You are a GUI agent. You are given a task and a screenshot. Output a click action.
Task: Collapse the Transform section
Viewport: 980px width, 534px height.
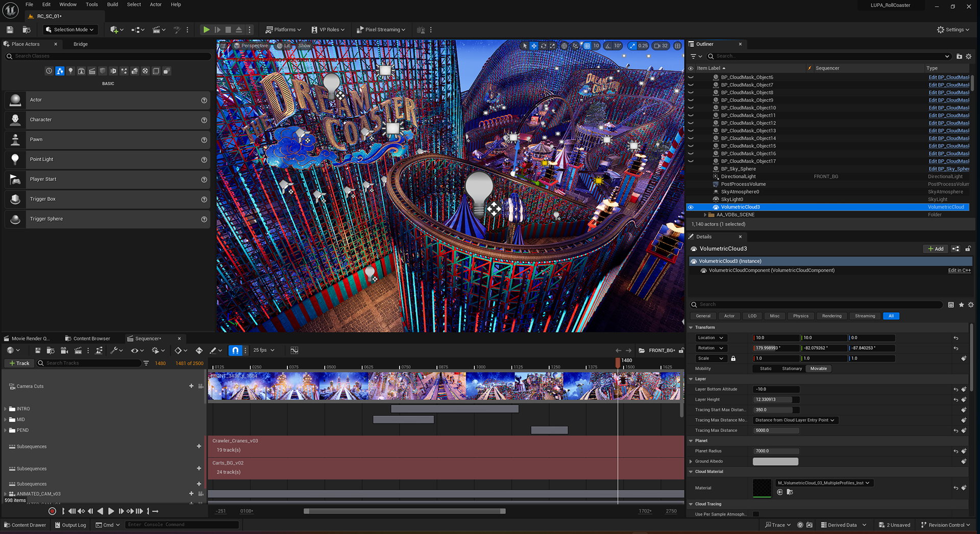[691, 327]
